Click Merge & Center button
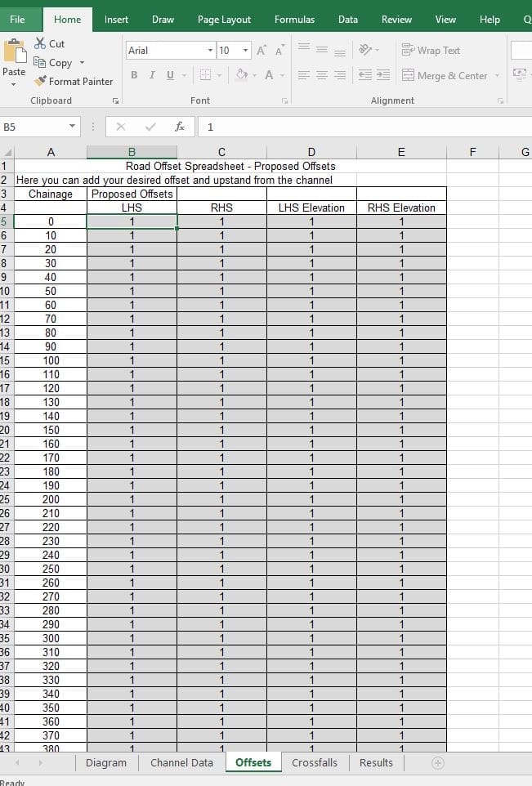Screen dimensions: 532x786 click(445, 76)
